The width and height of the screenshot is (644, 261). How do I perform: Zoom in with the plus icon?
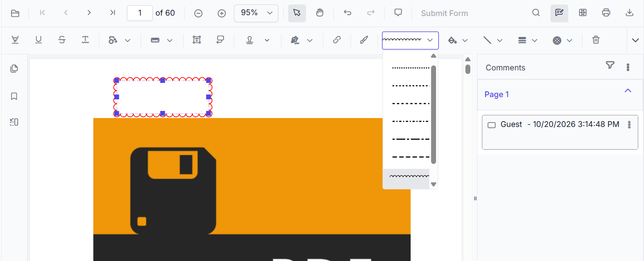[222, 13]
